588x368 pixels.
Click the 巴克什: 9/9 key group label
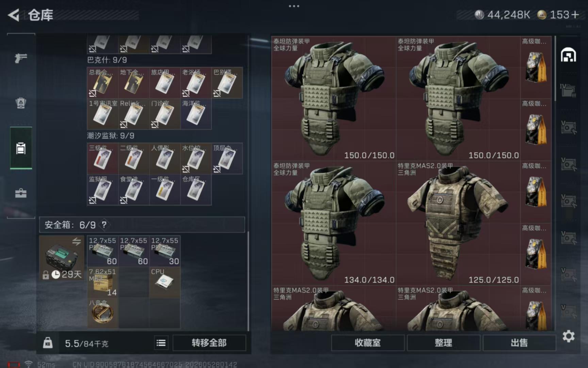coord(107,60)
